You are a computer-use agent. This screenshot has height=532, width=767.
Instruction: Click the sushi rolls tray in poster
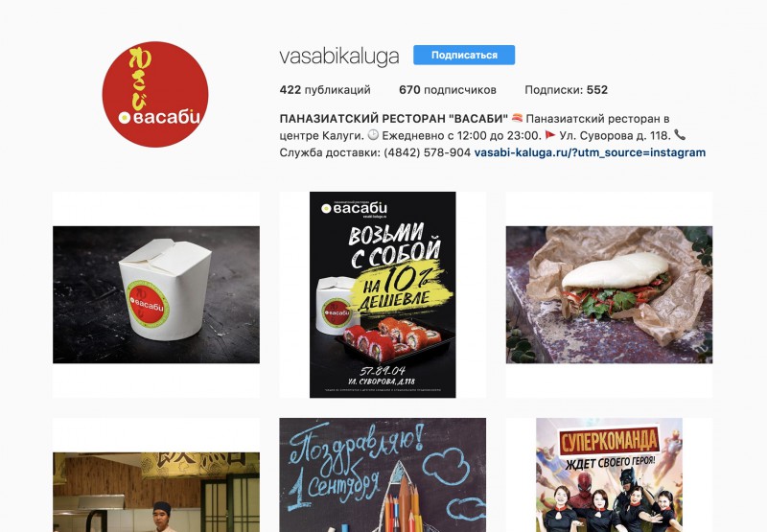[x=392, y=339]
